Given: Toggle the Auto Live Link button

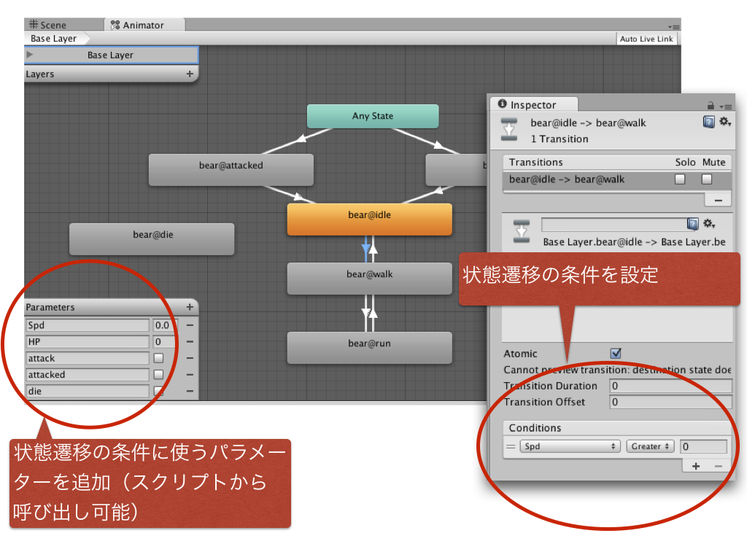Looking at the screenshot, I should pos(646,39).
